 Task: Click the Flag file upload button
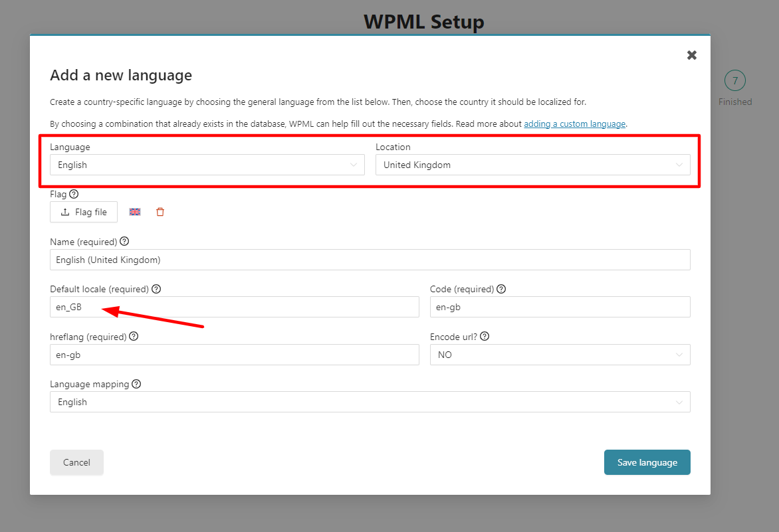(x=84, y=212)
